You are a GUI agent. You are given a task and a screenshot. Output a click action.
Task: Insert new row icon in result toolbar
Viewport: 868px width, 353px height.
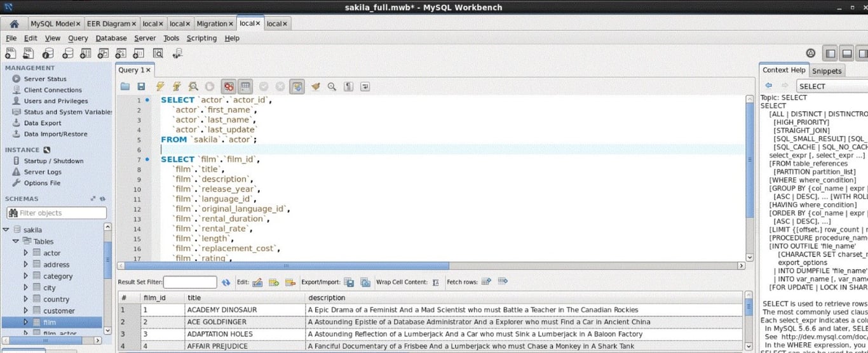[x=274, y=283]
